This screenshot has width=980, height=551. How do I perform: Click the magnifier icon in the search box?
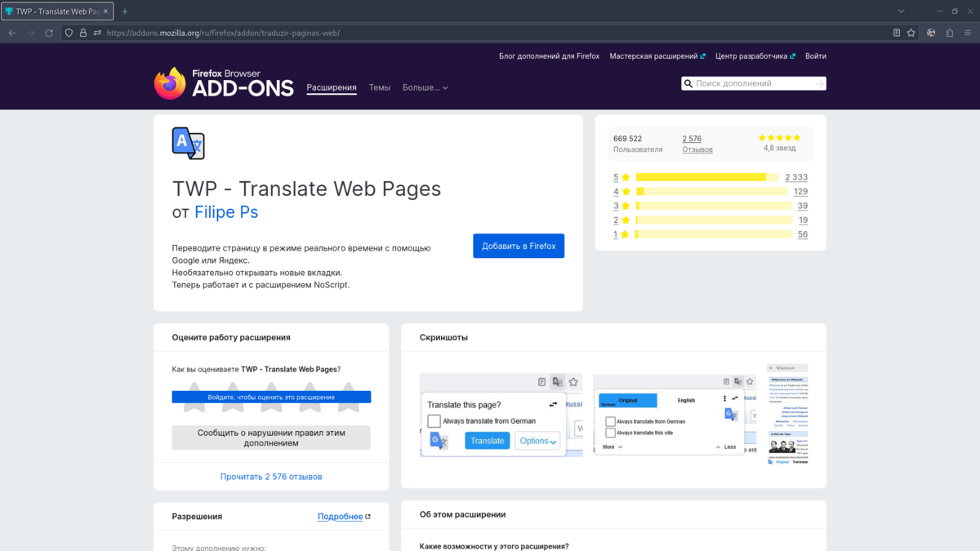tap(688, 83)
